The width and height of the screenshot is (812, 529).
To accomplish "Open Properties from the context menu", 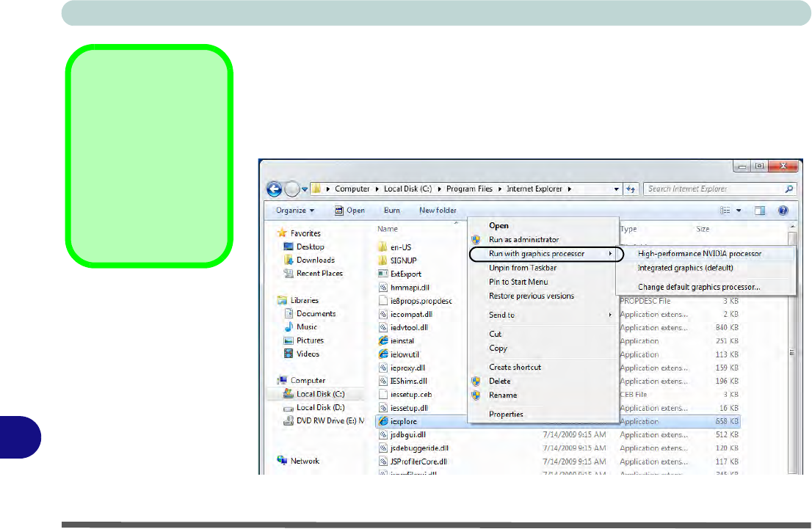I will (x=506, y=414).
